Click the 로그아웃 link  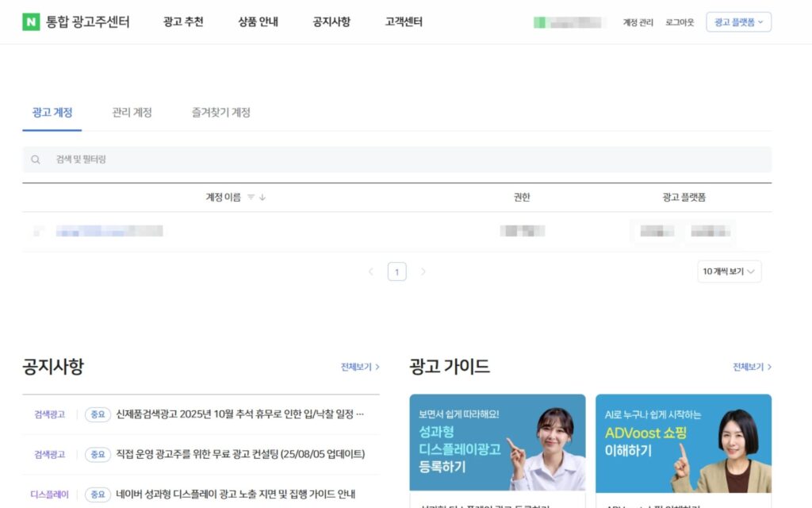coord(680,22)
